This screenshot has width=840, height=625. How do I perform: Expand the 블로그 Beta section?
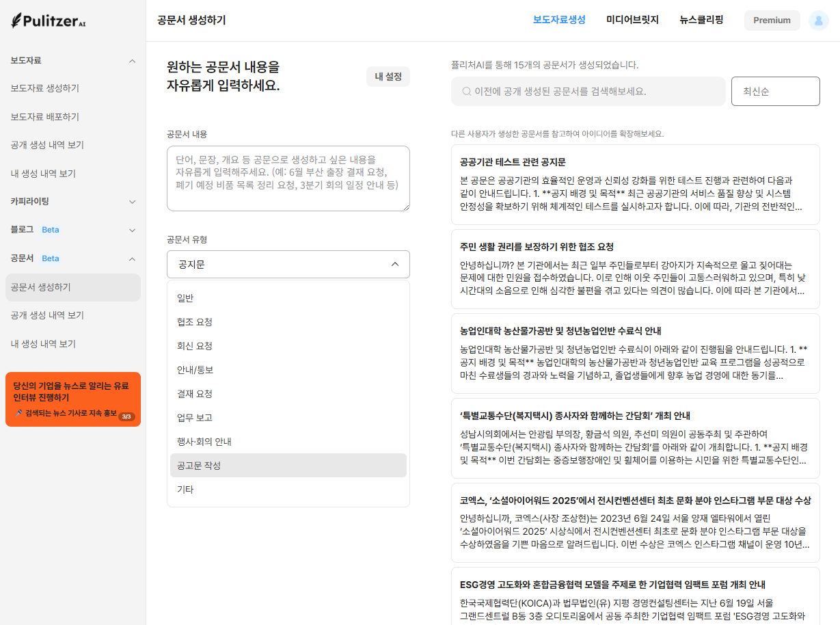[132, 230]
